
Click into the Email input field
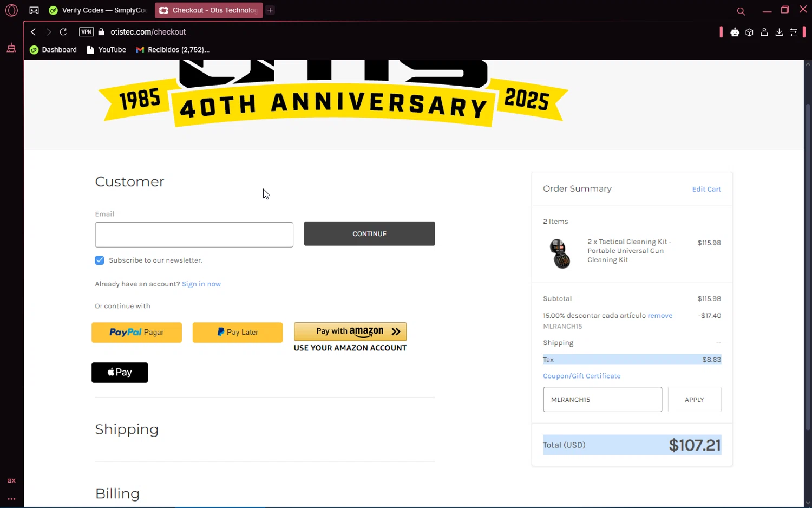[x=194, y=235]
